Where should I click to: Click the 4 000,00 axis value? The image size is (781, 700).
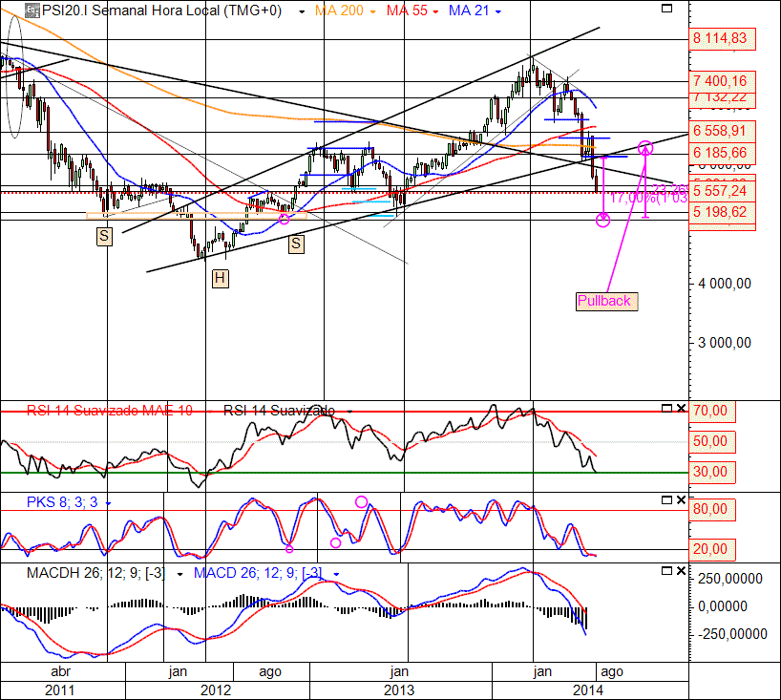(725, 284)
